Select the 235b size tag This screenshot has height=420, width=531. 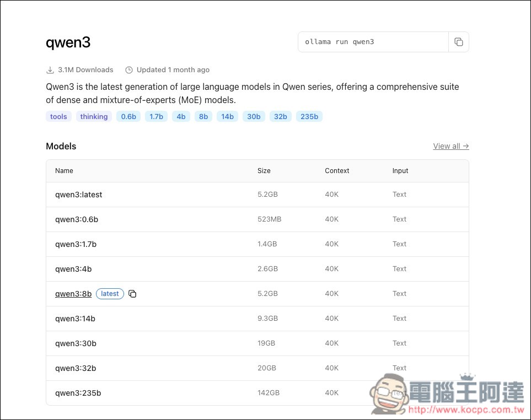309,116
